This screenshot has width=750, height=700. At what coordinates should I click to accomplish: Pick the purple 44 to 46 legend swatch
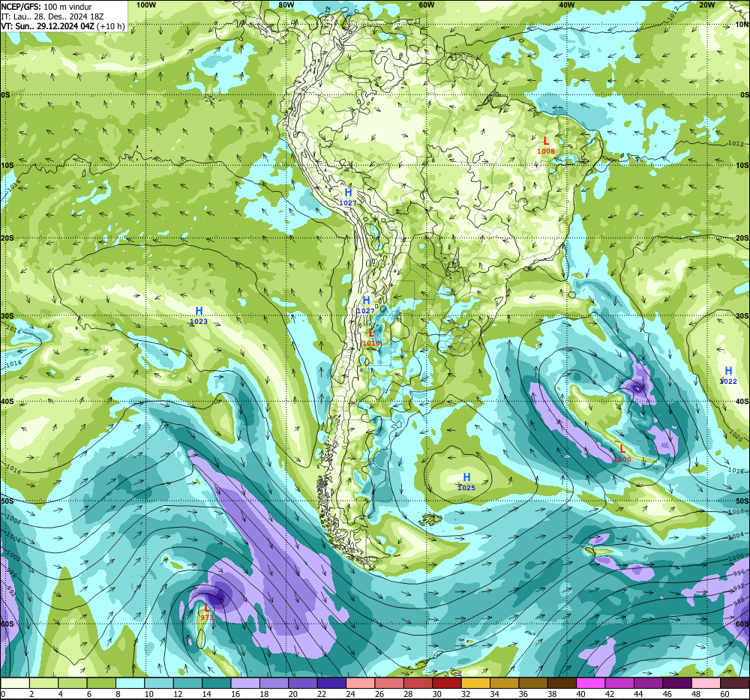pos(648,684)
